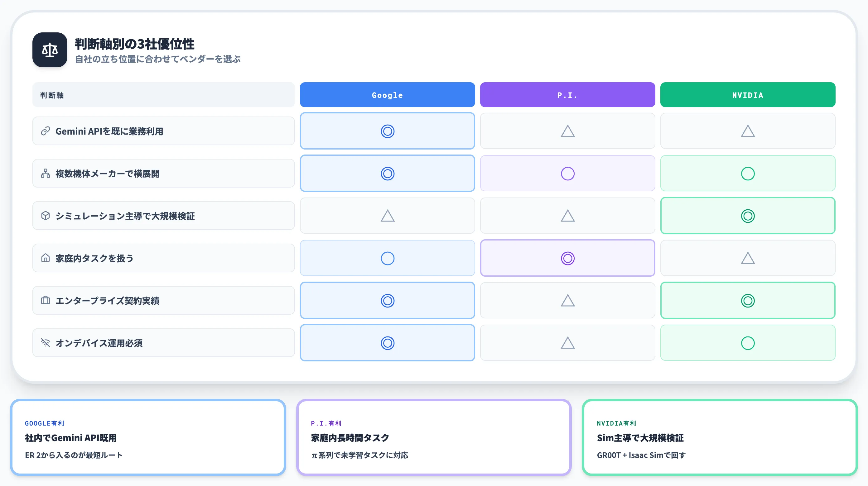The width and height of the screenshot is (868, 486).
Task: Click the シミュレーション主導で大規模検証 row label
Action: pos(163,216)
